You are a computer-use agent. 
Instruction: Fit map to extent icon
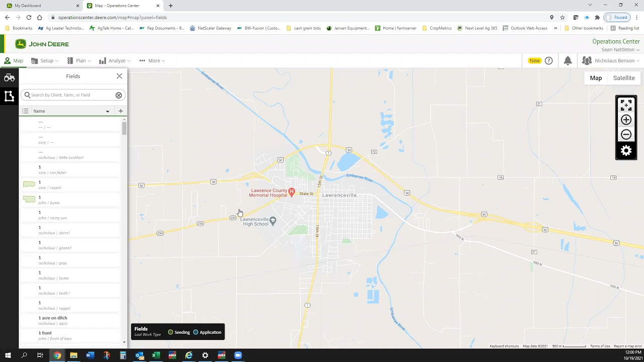click(626, 105)
